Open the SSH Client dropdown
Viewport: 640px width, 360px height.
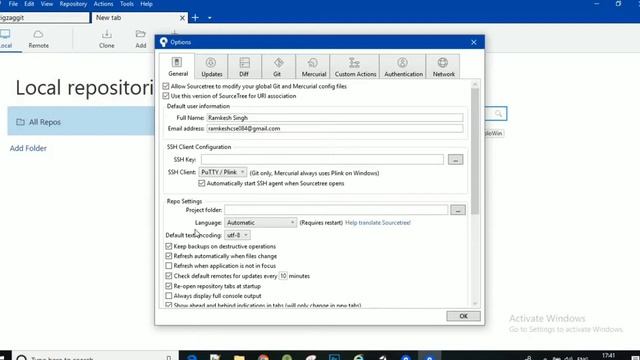(222, 172)
